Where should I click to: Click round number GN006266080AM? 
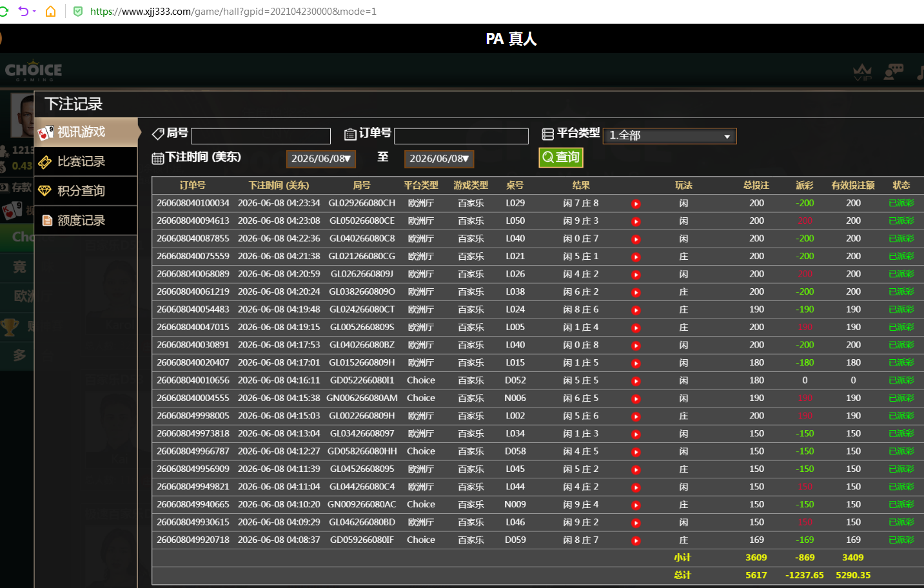click(362, 398)
